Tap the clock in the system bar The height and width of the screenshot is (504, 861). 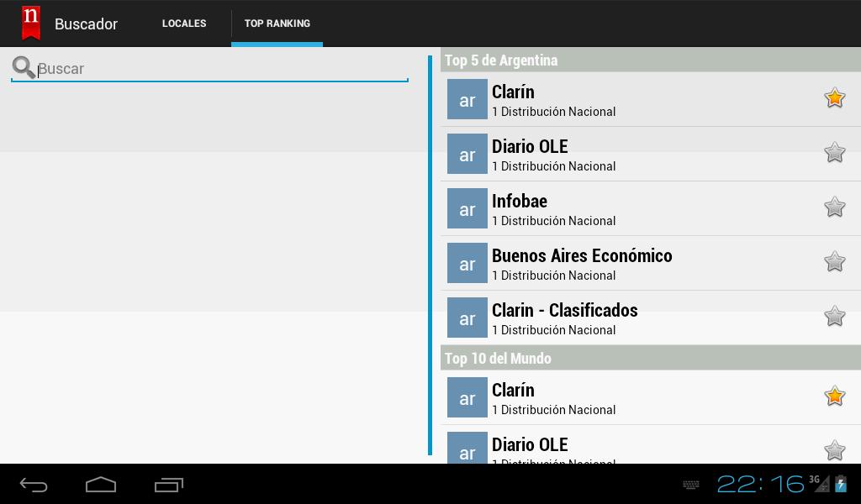tap(760, 484)
